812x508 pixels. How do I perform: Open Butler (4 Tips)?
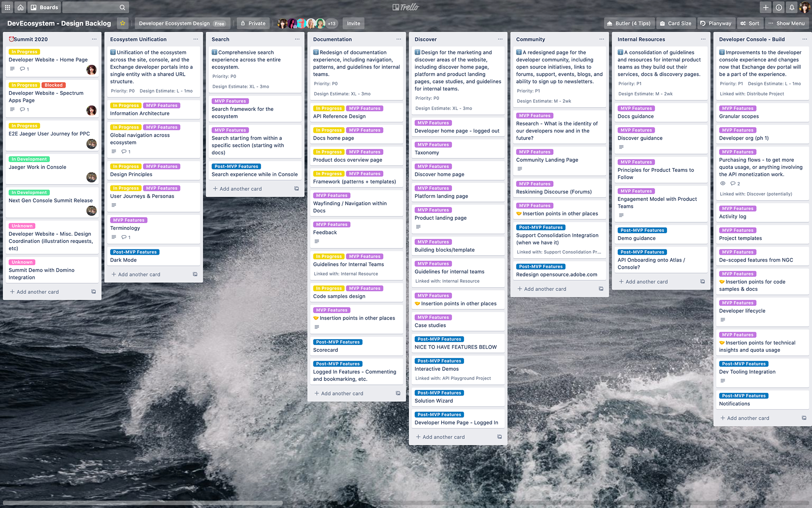coord(629,23)
